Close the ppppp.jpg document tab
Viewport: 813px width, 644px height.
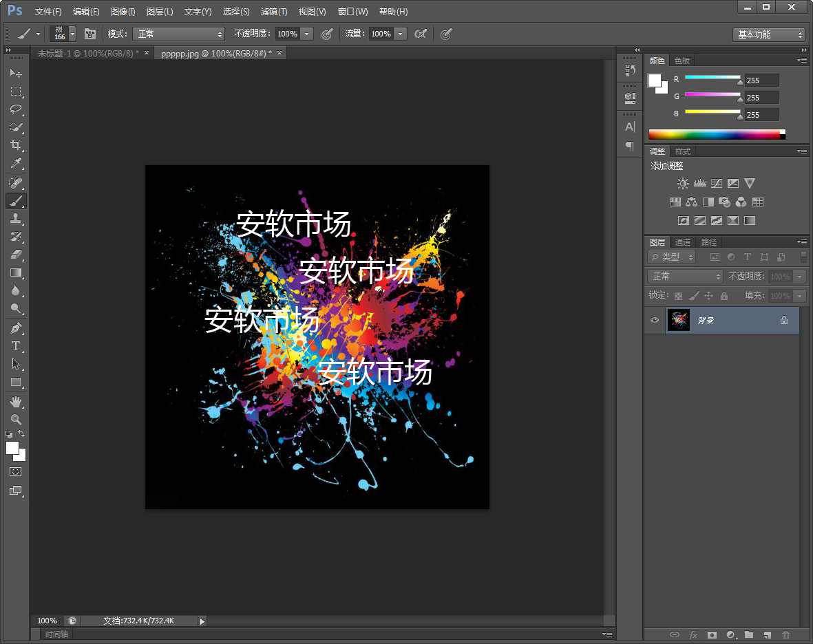[279, 53]
